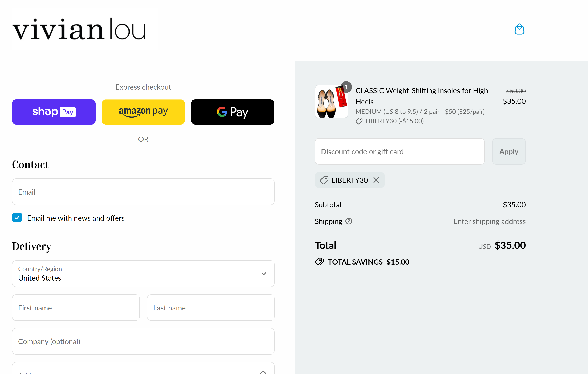Check out using Google Pay
The height and width of the screenshot is (374, 588).
coord(232,112)
